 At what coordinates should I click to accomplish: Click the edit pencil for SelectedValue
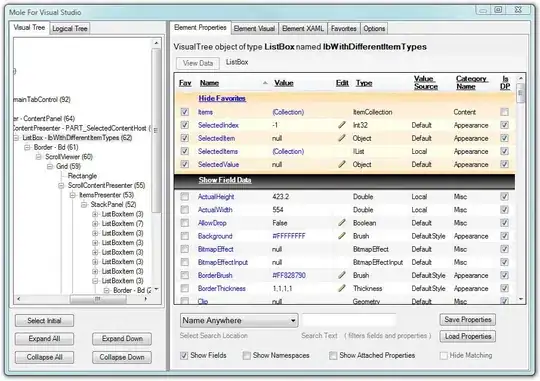tap(342, 164)
